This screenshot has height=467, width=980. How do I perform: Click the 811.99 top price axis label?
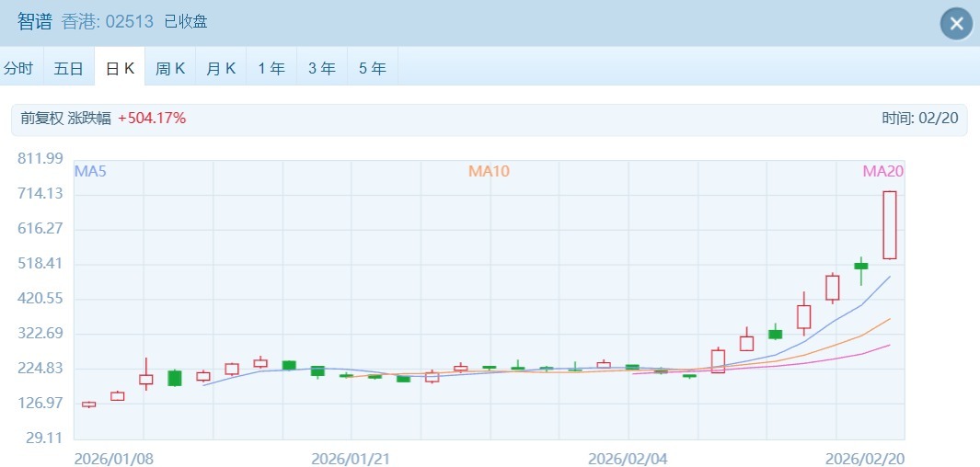tap(40, 158)
